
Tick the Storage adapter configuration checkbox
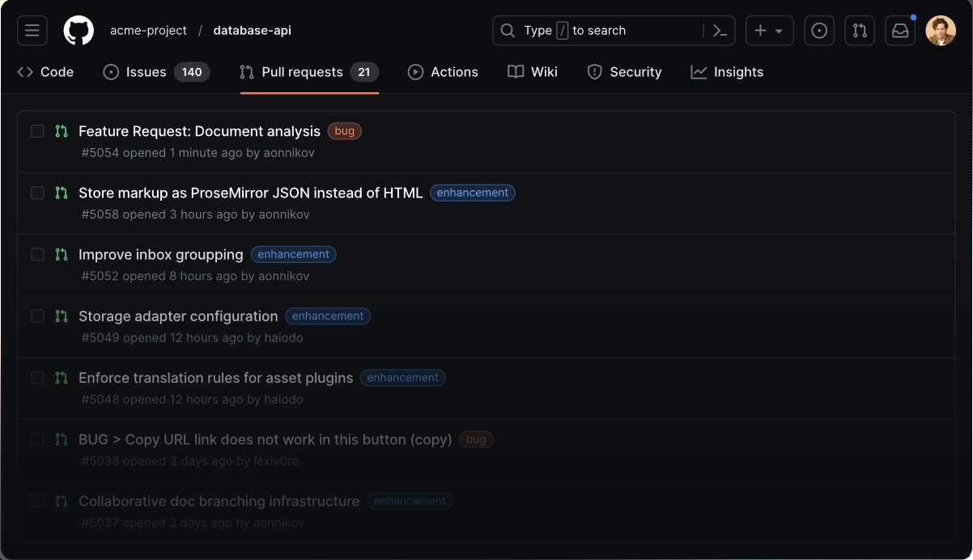pyautogui.click(x=37, y=316)
